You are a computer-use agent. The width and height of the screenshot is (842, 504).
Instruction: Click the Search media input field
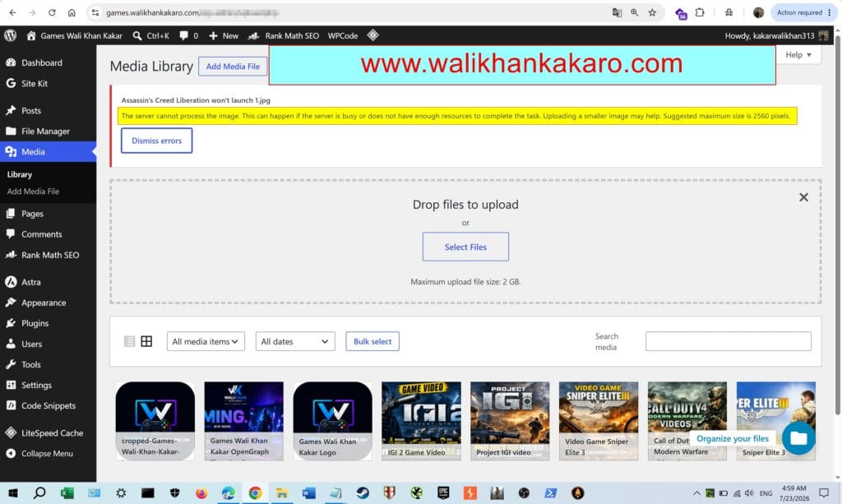[729, 341]
